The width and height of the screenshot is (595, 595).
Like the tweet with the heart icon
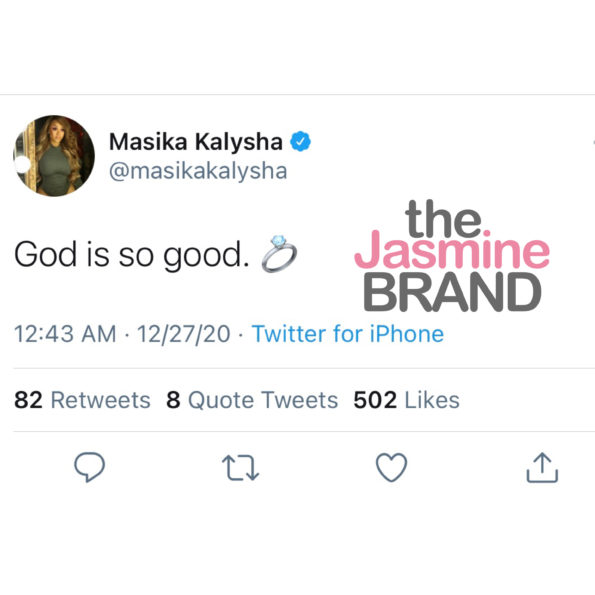pyautogui.click(x=391, y=467)
